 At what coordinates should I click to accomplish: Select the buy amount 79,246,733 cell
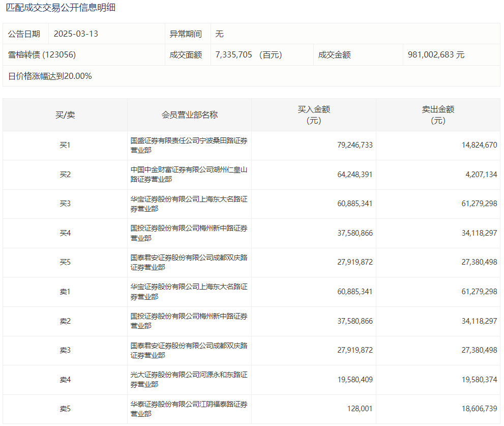(x=354, y=145)
